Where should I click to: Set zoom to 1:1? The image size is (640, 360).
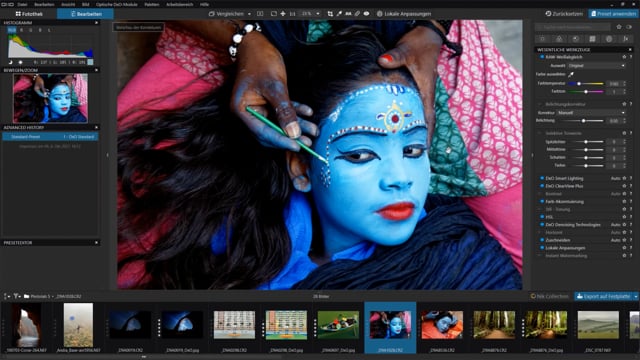click(292, 14)
